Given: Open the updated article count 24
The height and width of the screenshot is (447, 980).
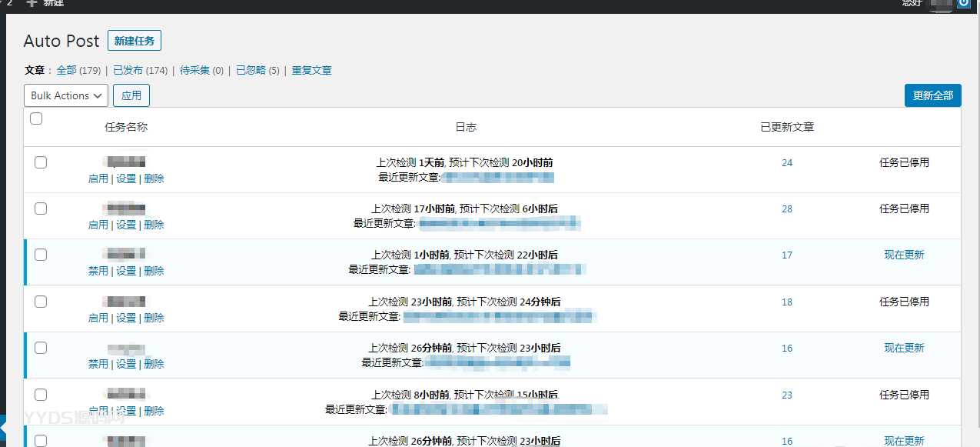Looking at the screenshot, I should 787,162.
